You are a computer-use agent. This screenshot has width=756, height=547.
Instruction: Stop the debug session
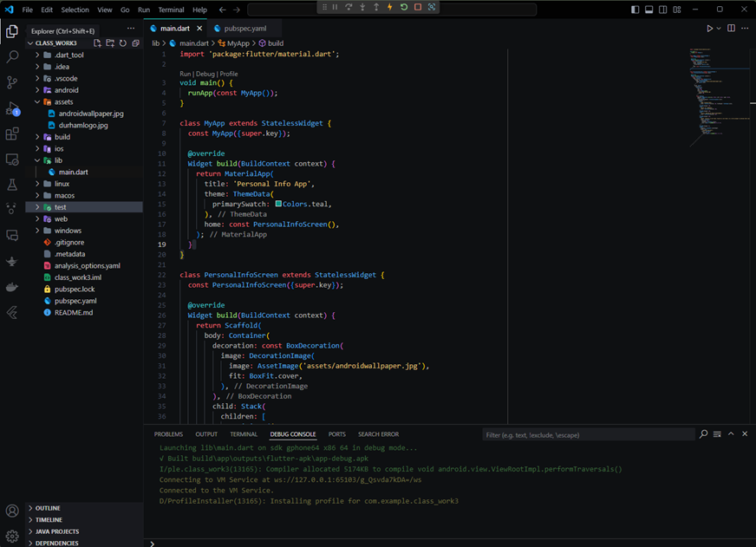418,7
